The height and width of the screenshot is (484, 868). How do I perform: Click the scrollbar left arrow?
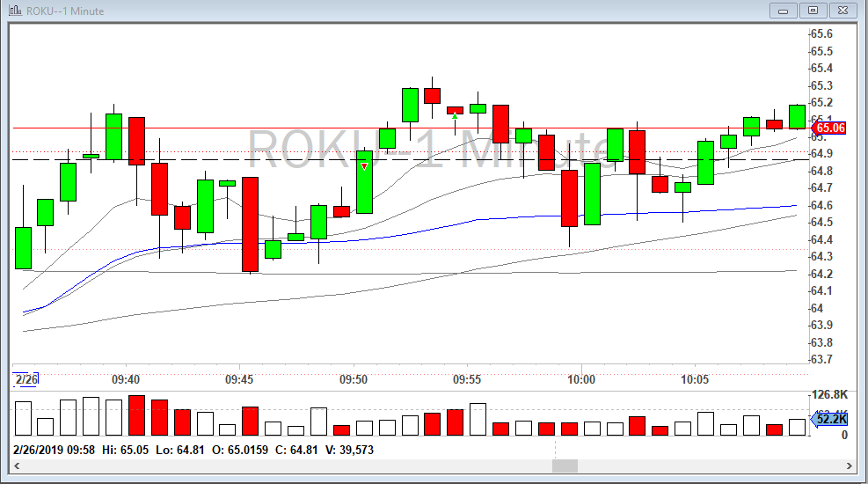[x=18, y=466]
